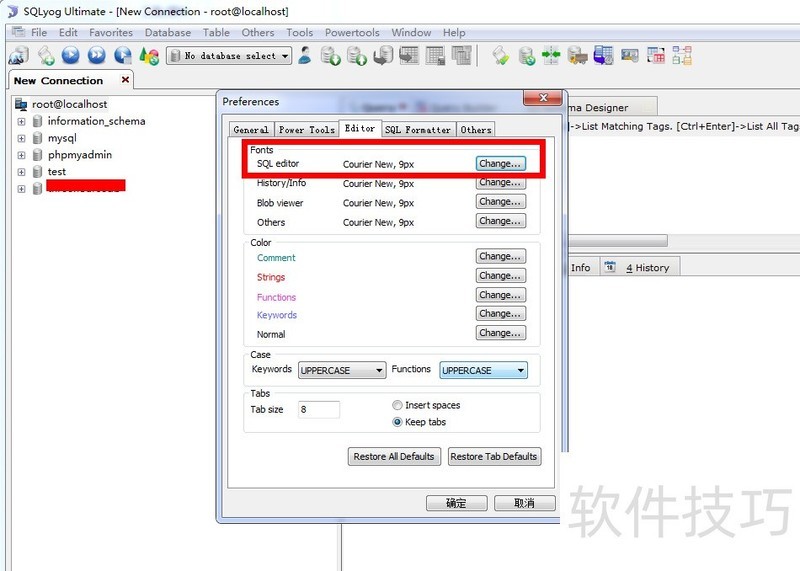Click the new connection toolbar icon

coord(19,55)
